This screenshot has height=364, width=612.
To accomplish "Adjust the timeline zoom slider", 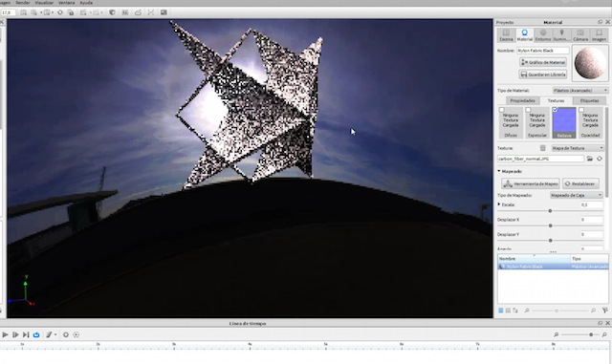I will (591, 334).
